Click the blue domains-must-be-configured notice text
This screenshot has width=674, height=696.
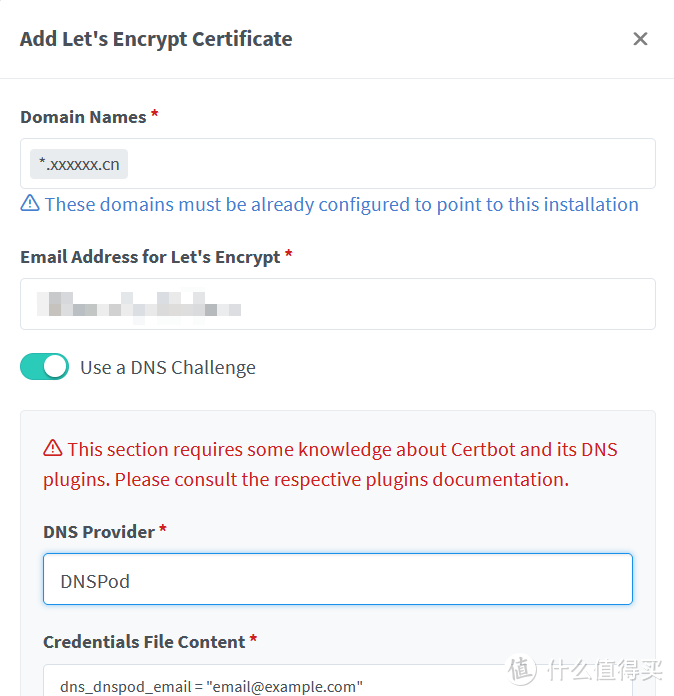pyautogui.click(x=341, y=205)
